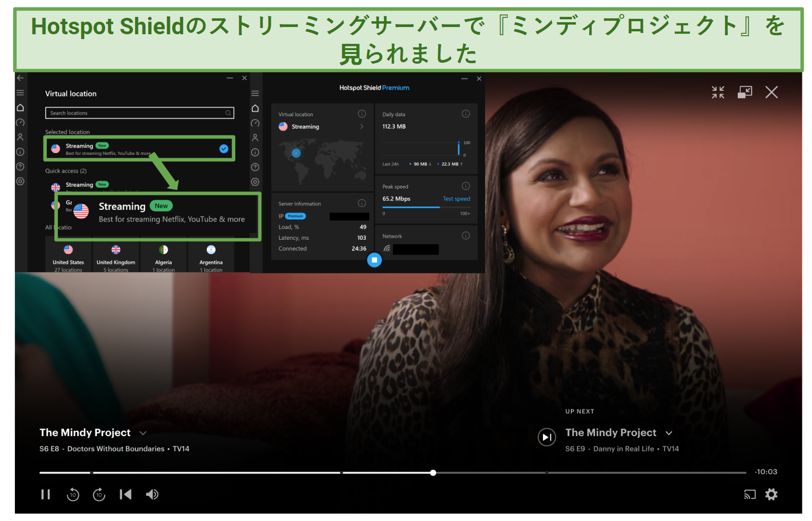Click connected location dot on world map
The width and height of the screenshot is (812, 521).
[x=296, y=153]
